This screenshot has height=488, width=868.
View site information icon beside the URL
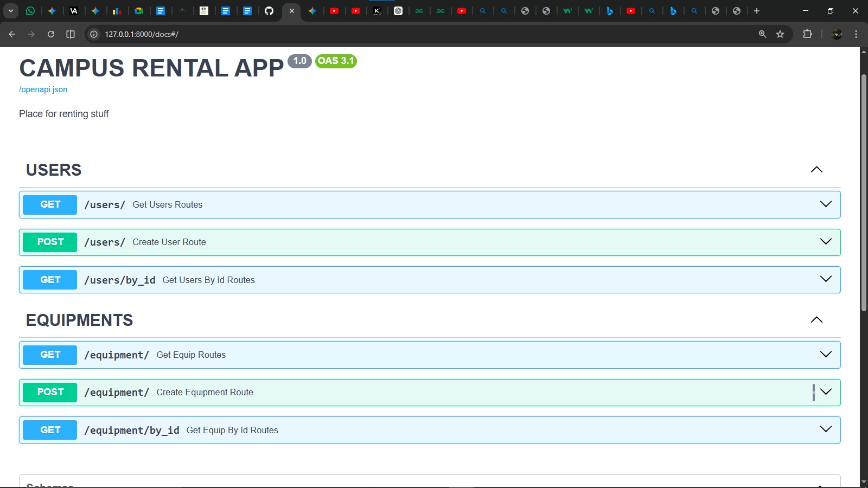[x=94, y=34]
